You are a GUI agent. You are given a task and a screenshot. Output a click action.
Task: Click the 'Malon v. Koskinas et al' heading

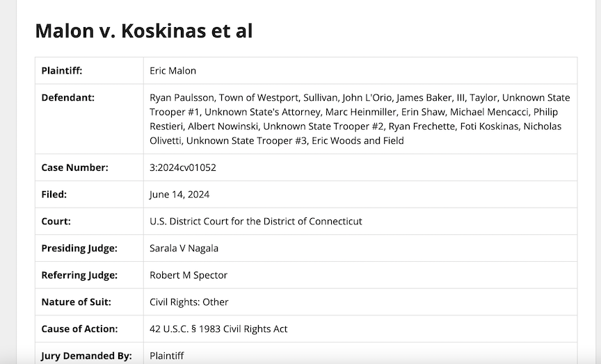point(143,31)
